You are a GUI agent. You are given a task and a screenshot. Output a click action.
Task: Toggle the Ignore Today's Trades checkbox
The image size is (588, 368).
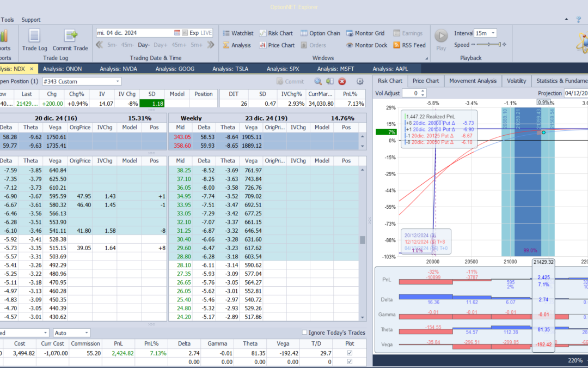click(x=304, y=333)
